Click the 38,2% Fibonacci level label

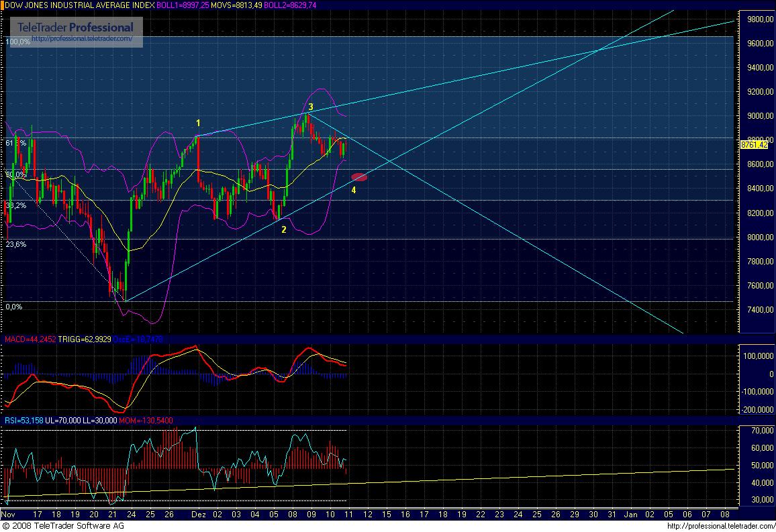[x=16, y=206]
